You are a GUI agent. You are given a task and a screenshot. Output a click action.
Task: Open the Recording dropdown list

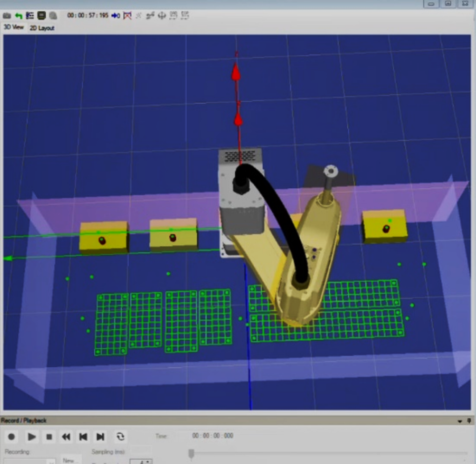click(51, 461)
